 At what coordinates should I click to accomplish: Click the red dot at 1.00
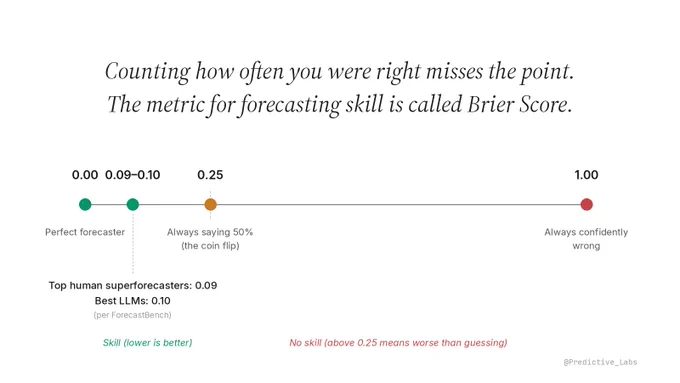tap(586, 204)
